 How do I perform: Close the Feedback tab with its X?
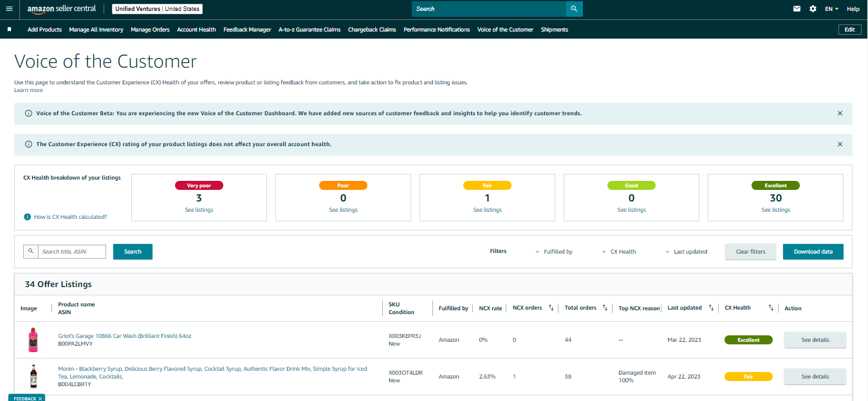40,398
